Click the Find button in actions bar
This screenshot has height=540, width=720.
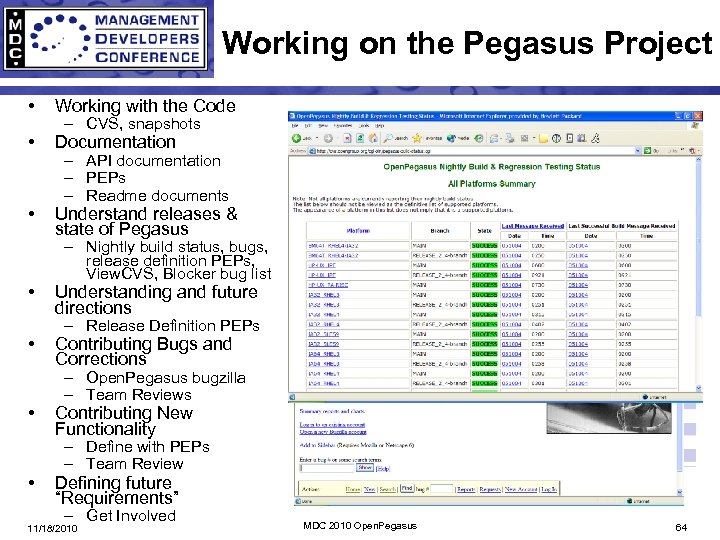click(x=407, y=489)
